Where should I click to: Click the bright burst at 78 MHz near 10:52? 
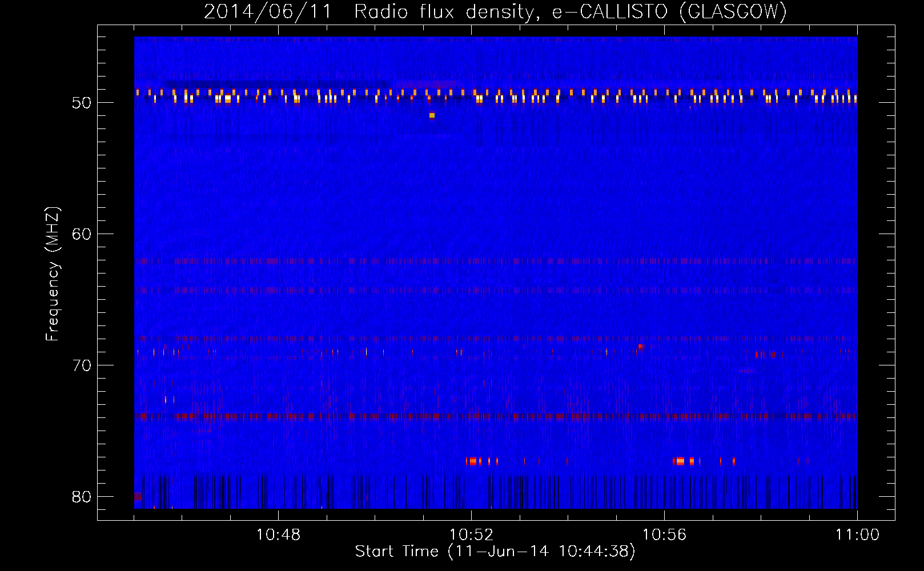click(x=473, y=461)
